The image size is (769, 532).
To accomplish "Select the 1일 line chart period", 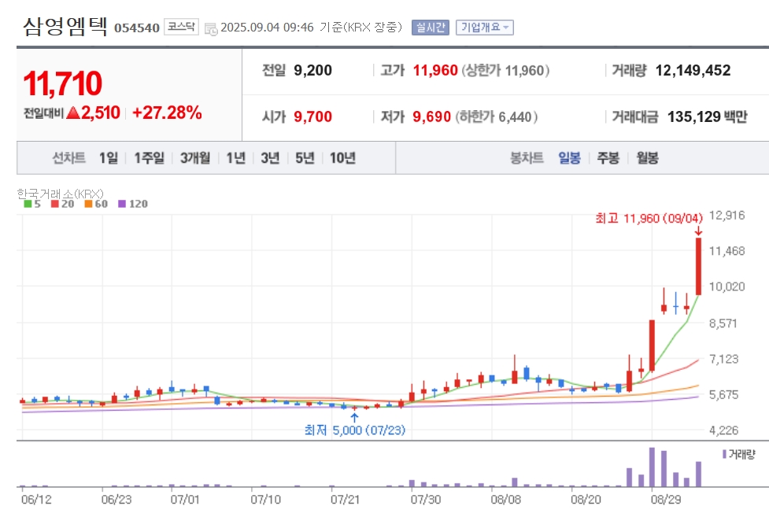I will tap(108, 158).
